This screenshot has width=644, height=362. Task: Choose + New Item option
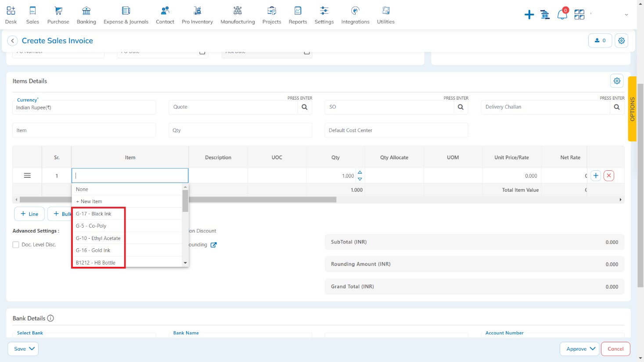pos(127,201)
